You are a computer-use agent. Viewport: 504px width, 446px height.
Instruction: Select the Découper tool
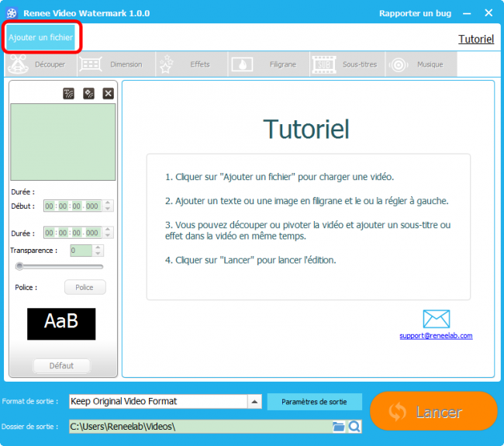41,64
